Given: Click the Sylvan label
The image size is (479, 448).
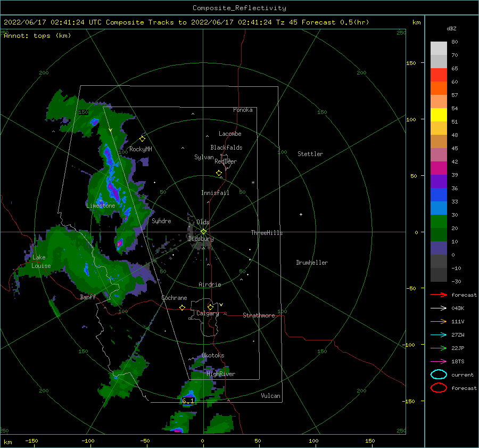Looking at the screenshot, I should (x=204, y=157).
